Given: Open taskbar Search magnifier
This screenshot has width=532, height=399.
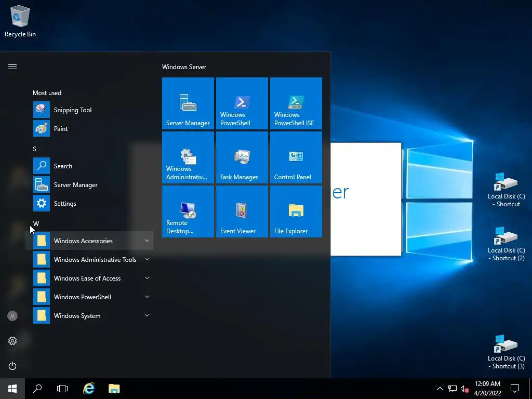Looking at the screenshot, I should coord(37,389).
